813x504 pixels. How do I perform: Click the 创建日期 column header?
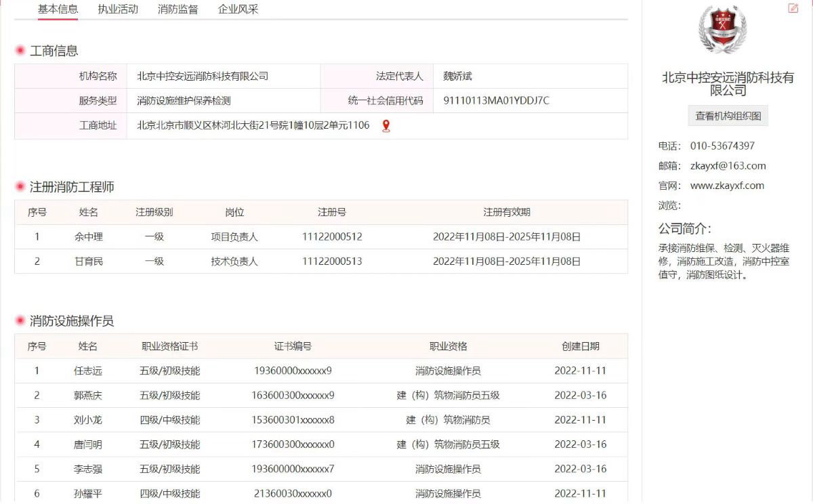tap(581, 347)
